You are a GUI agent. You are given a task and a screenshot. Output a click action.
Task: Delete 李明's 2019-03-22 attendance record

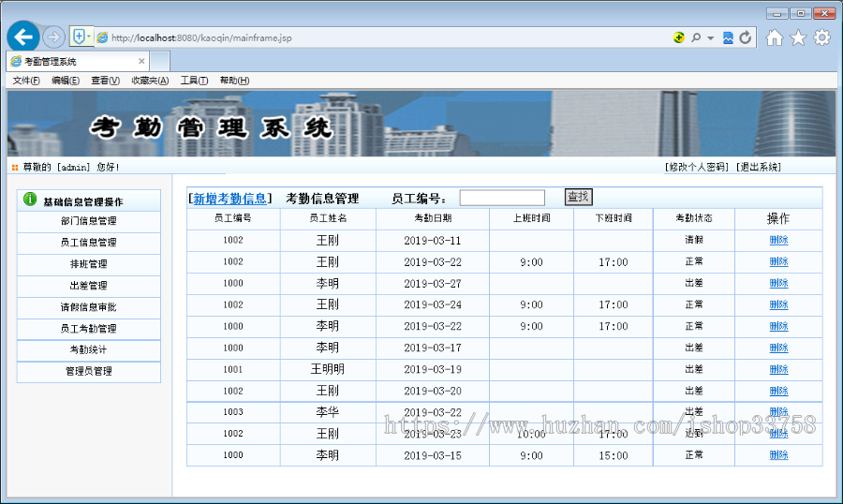click(778, 326)
